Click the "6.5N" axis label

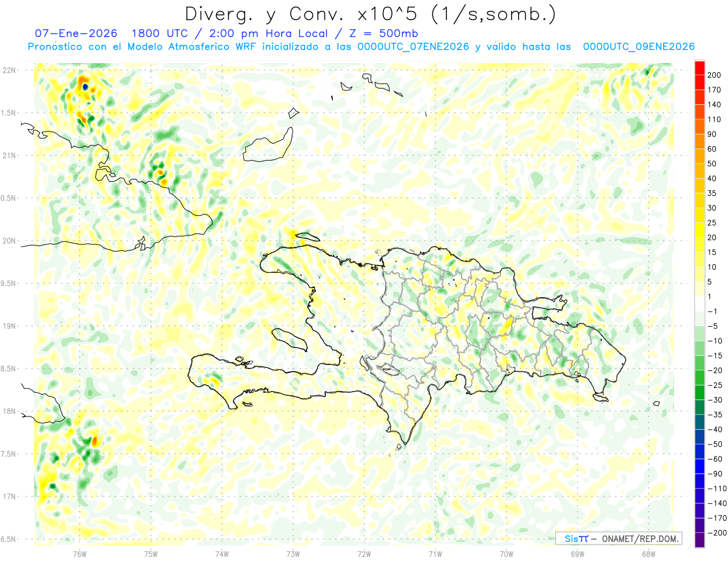(x=9, y=539)
